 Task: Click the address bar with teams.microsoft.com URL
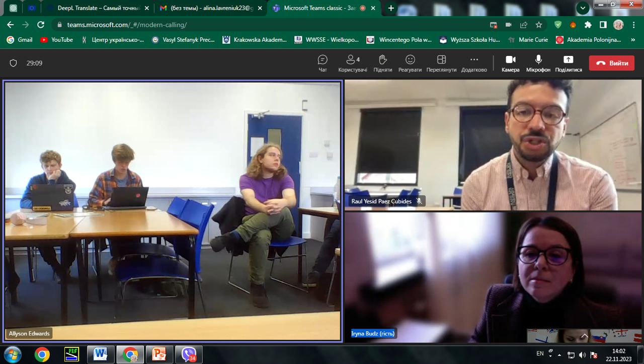tap(272, 25)
